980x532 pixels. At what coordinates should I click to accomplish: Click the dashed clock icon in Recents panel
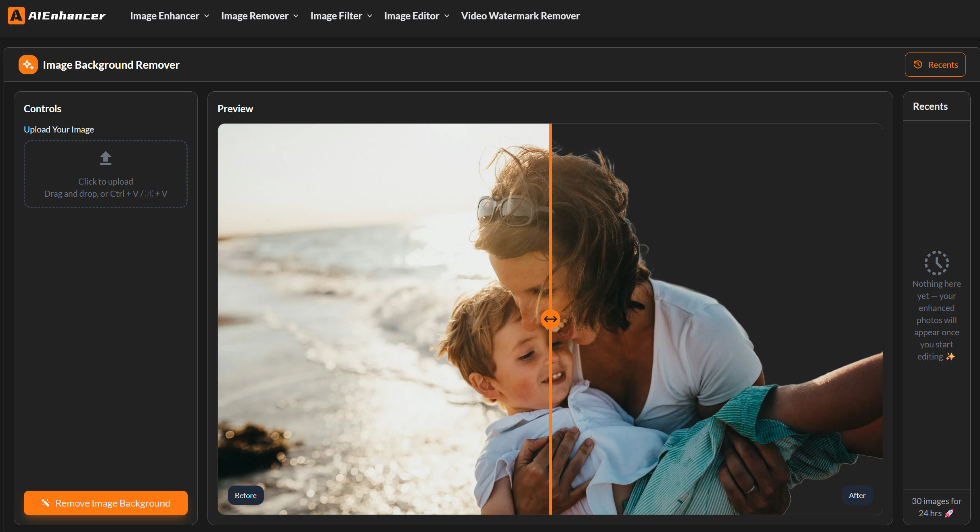[936, 263]
